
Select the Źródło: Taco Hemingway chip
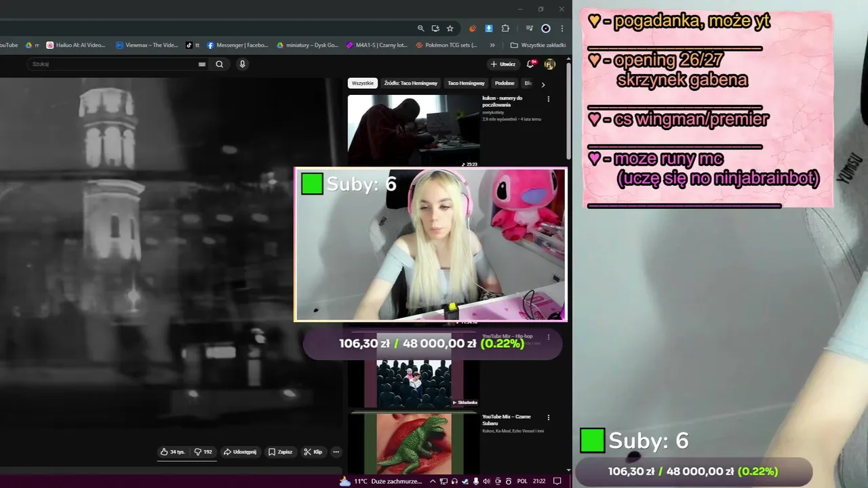pos(411,83)
